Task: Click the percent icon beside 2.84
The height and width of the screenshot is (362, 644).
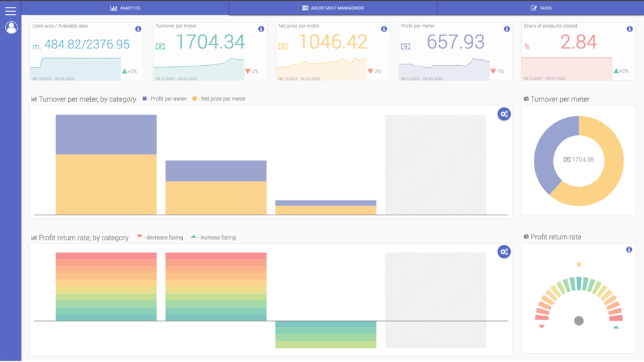Action: [x=527, y=47]
